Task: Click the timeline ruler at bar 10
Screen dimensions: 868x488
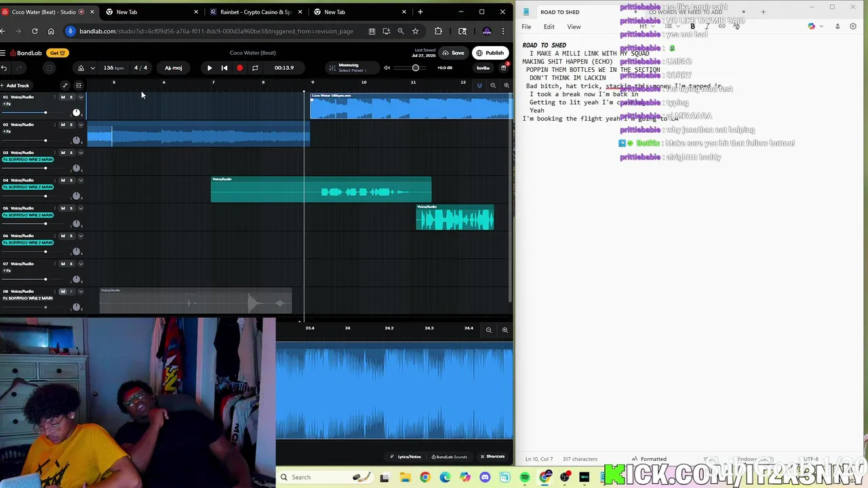Action: 363,83
